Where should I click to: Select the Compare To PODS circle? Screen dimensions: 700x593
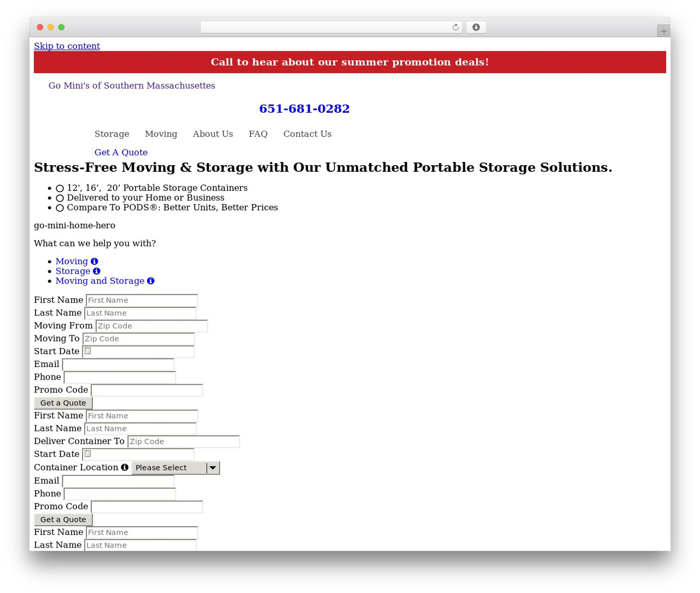[x=60, y=208]
